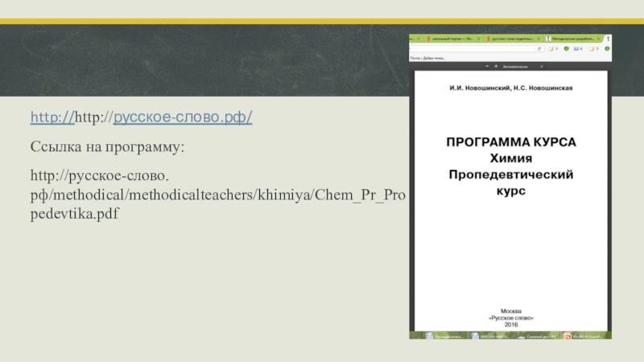Open the '0006fa58...' Word document taskbar item
Viewport: 644px width, 362px height.
pyautogui.click(x=491, y=336)
